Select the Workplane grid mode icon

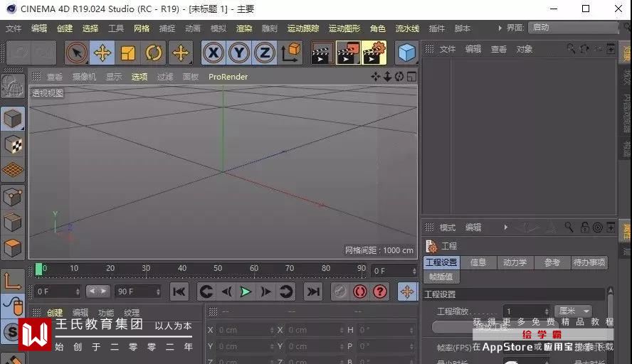click(x=13, y=170)
